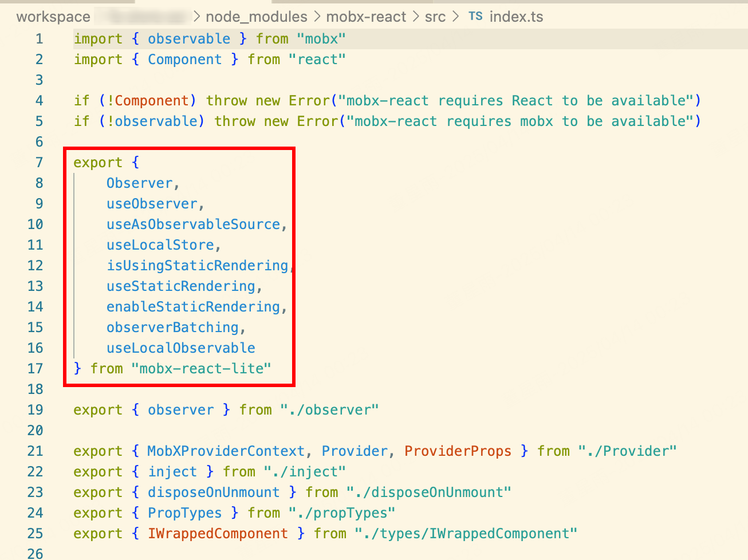Click the IWrappedComponent identifier on line 25
The image size is (748, 560).
pos(218,534)
